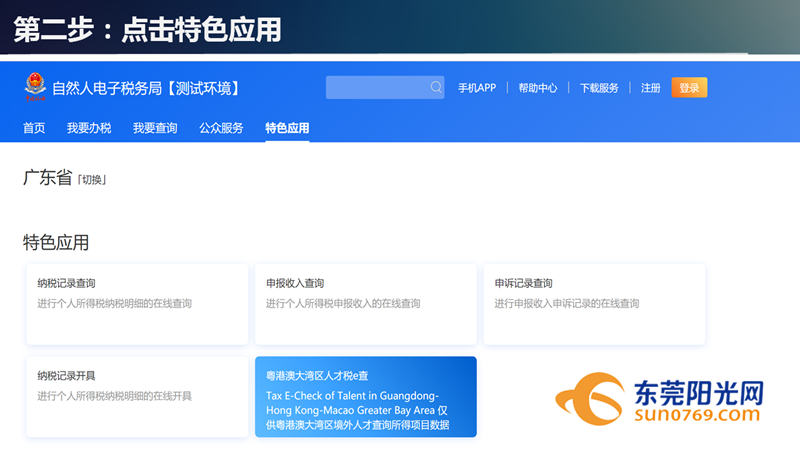Click the 东莞阳光网 sun0769 logo

click(662, 400)
